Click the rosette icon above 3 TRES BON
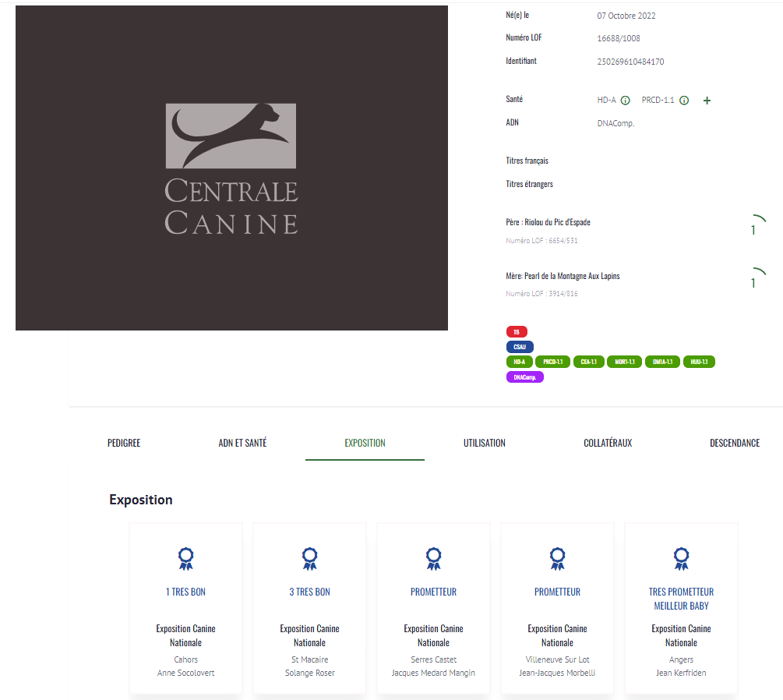 [x=309, y=558]
